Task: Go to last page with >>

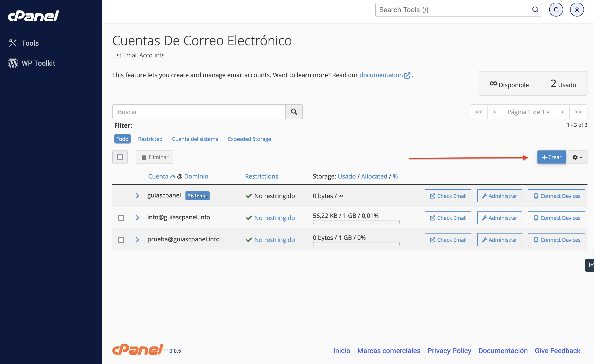Action: 578,112
